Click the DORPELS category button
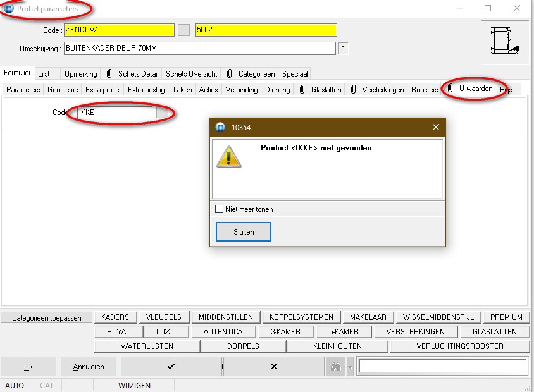Image resolution: width=534 pixels, height=392 pixels. [x=243, y=346]
